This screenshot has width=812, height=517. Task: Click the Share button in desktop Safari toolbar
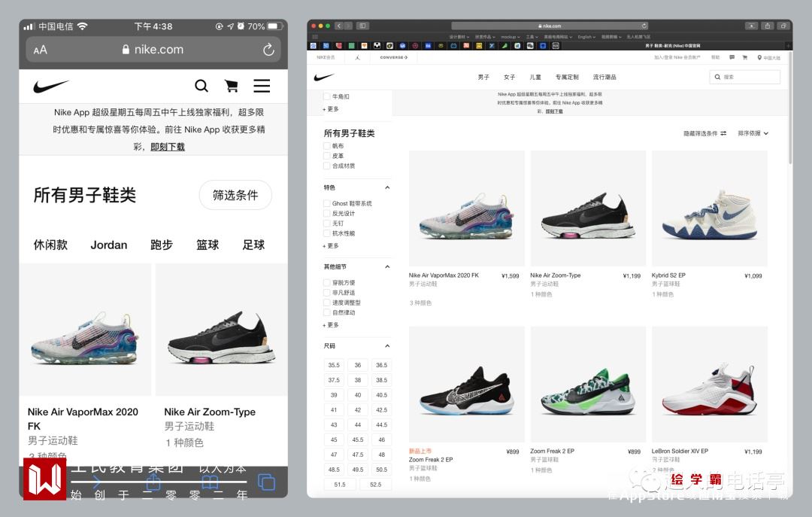coord(768,26)
